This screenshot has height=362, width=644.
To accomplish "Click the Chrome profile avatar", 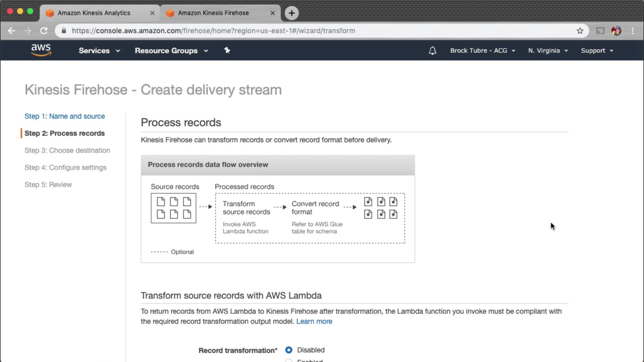I will [616, 31].
